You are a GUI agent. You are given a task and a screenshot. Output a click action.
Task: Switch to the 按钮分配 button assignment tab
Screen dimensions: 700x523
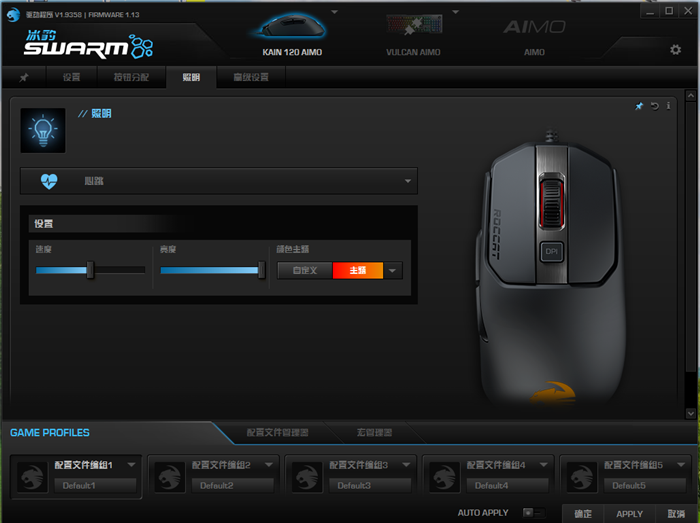tap(129, 77)
